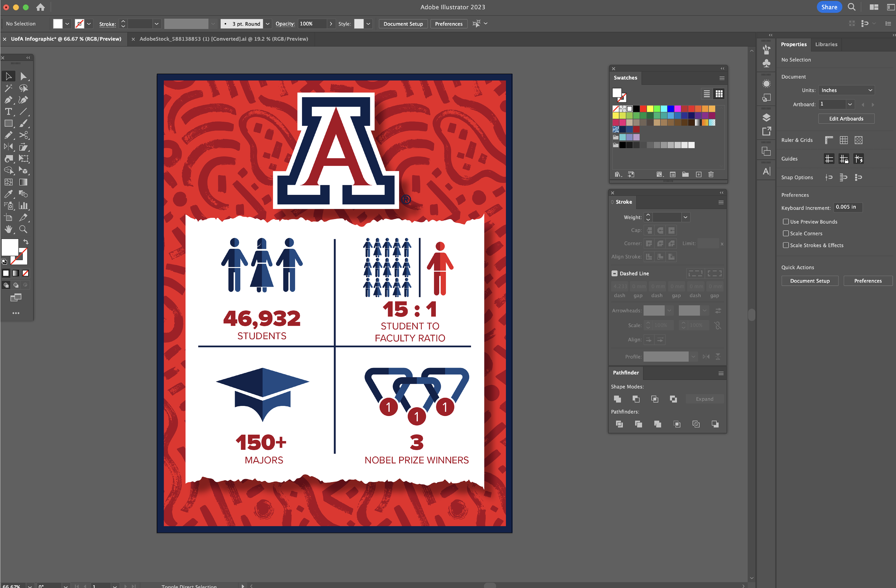
Task: Open the stroke Weight dropdown
Action: click(686, 217)
